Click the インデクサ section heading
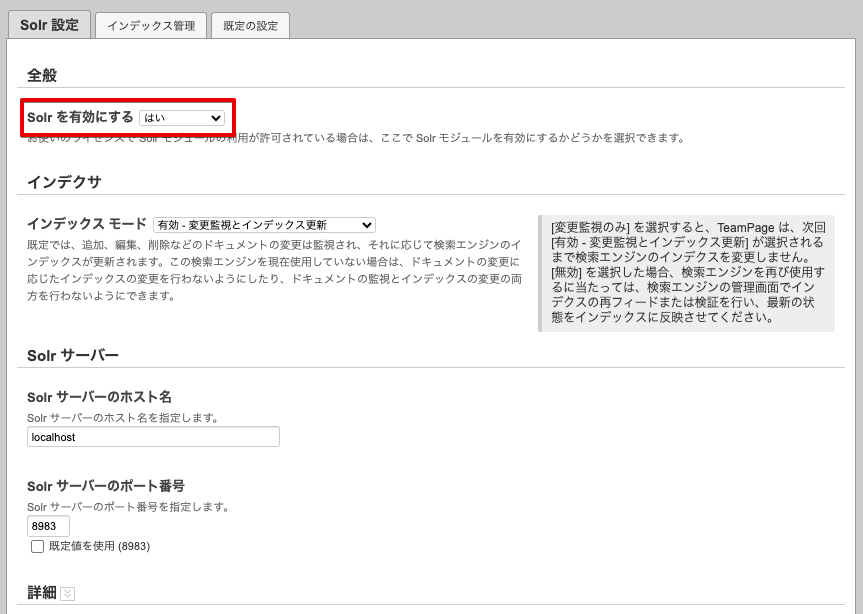Screen dimensions: 863x614 [x=64, y=182]
